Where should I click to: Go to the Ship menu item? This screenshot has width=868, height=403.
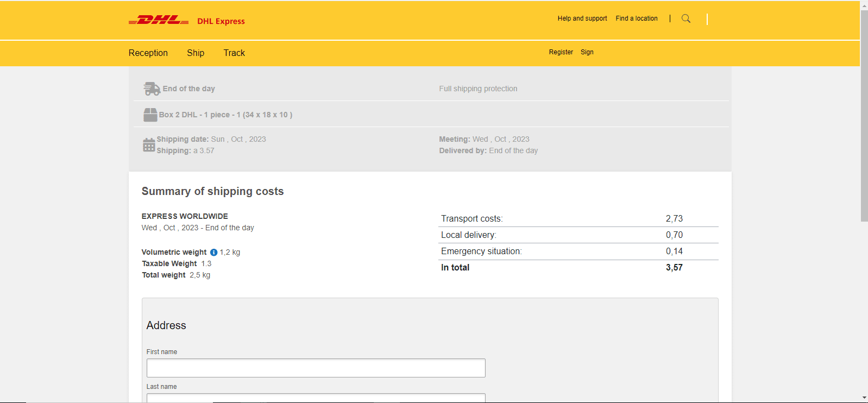(196, 53)
